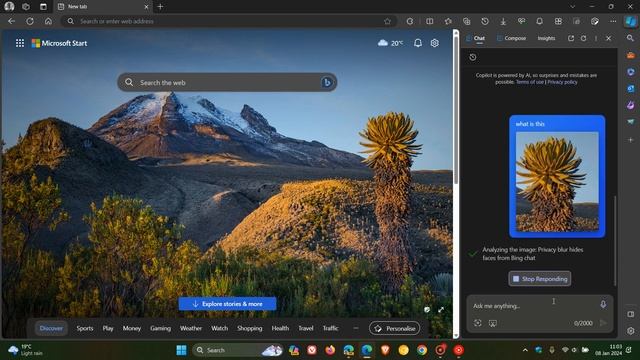Open sidebar Tools briefcase icon

coord(631,55)
